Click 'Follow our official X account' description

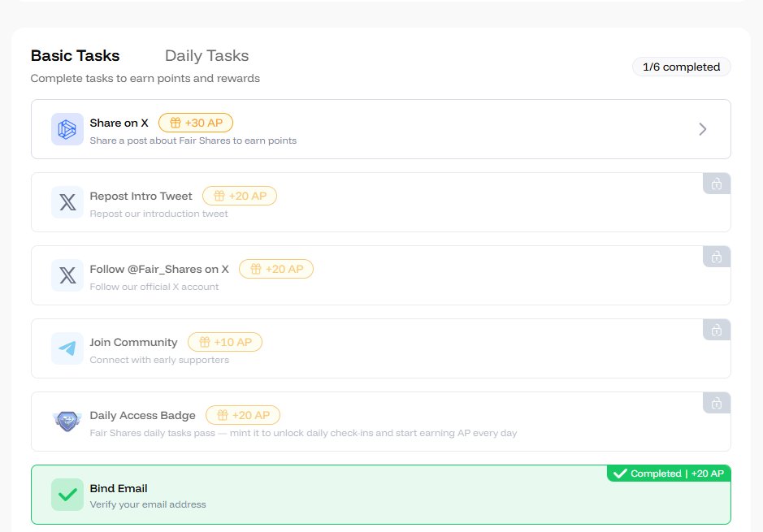pyautogui.click(x=154, y=287)
